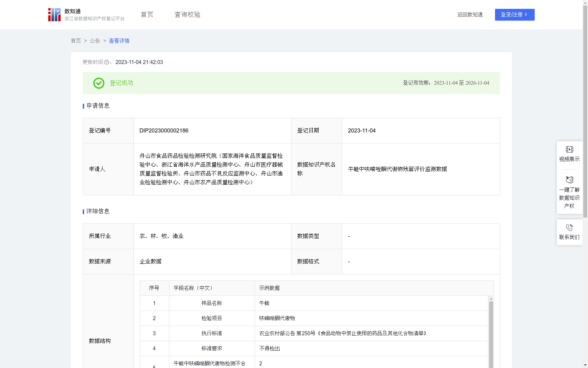Click the page scrollbar down arrow

(x=585, y=365)
